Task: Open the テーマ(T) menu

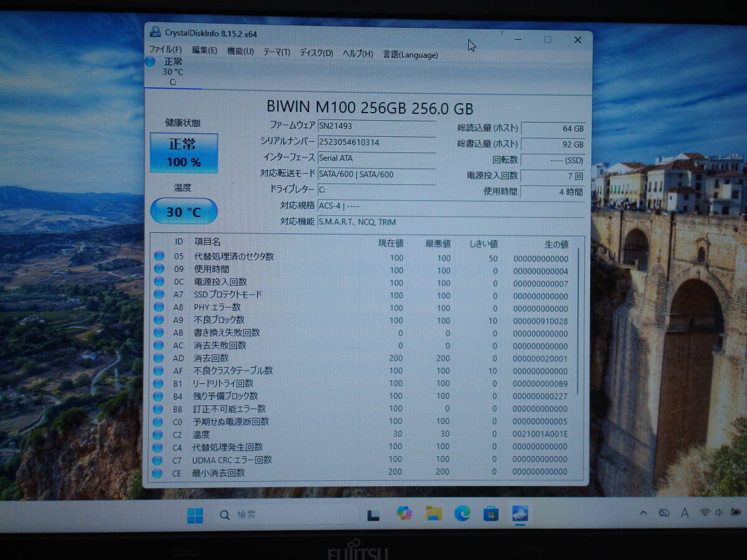Action: click(x=276, y=52)
